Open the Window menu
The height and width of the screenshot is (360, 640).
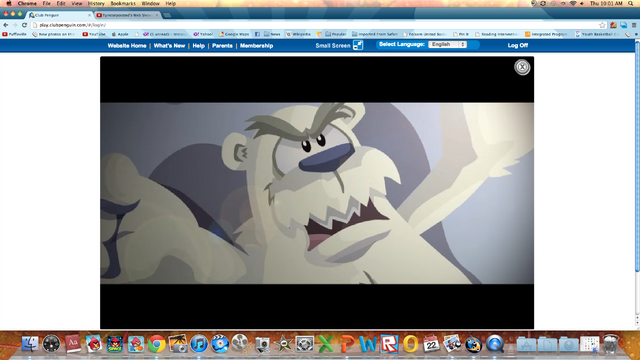coord(150,3)
